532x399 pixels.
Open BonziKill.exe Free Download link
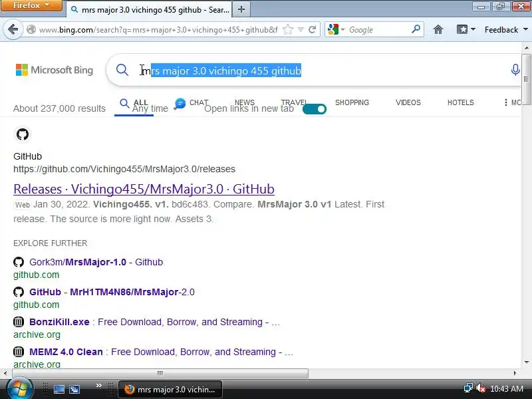click(155, 322)
